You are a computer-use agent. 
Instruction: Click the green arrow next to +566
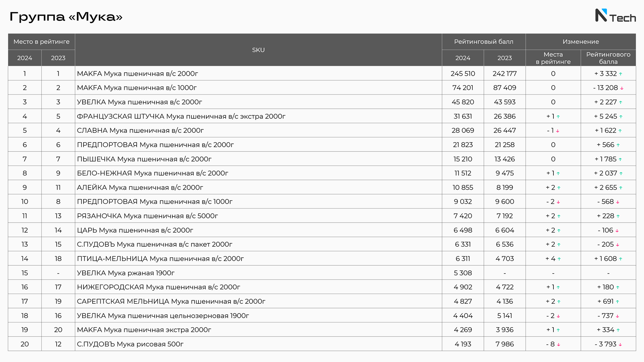pos(618,145)
